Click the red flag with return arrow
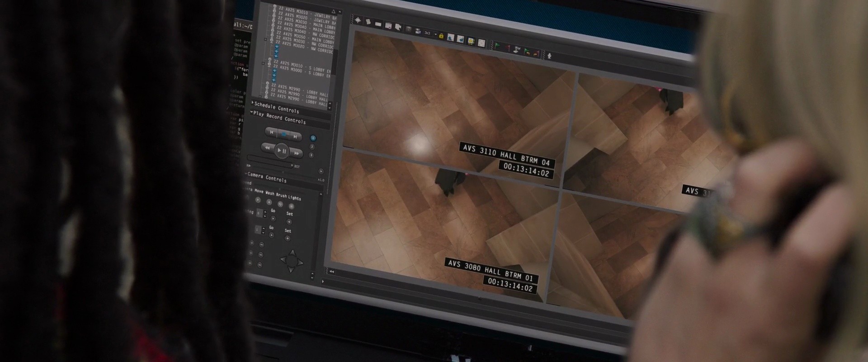 tap(536, 53)
